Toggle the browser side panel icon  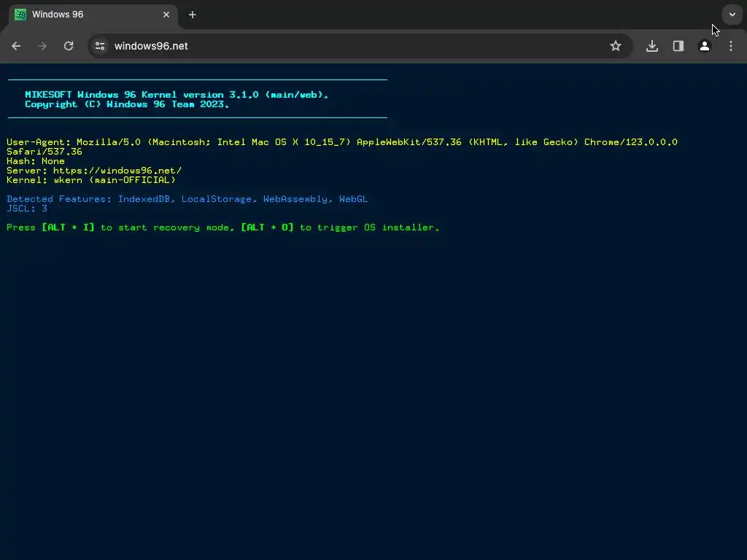pyautogui.click(x=678, y=46)
